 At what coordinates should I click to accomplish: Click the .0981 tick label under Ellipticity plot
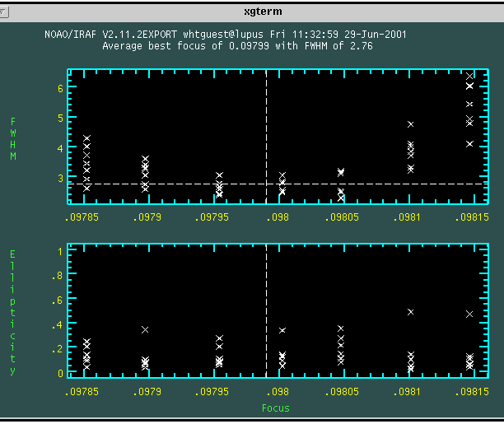click(x=409, y=391)
